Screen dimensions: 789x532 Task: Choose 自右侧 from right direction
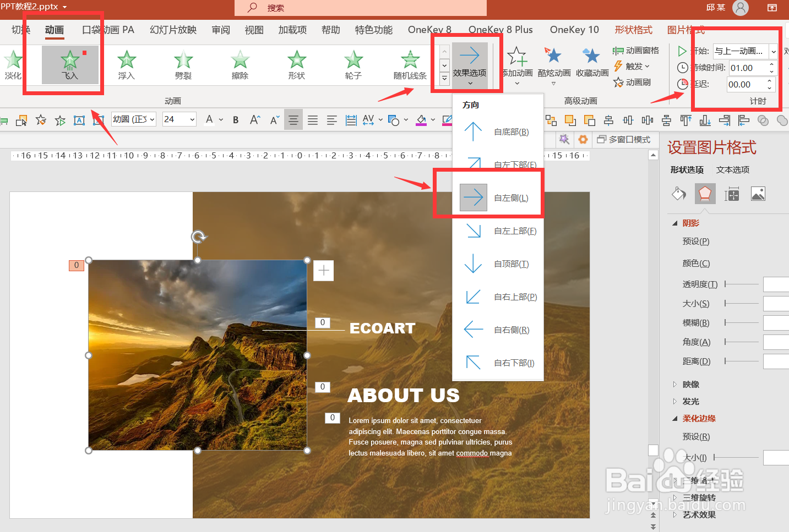[498, 330]
